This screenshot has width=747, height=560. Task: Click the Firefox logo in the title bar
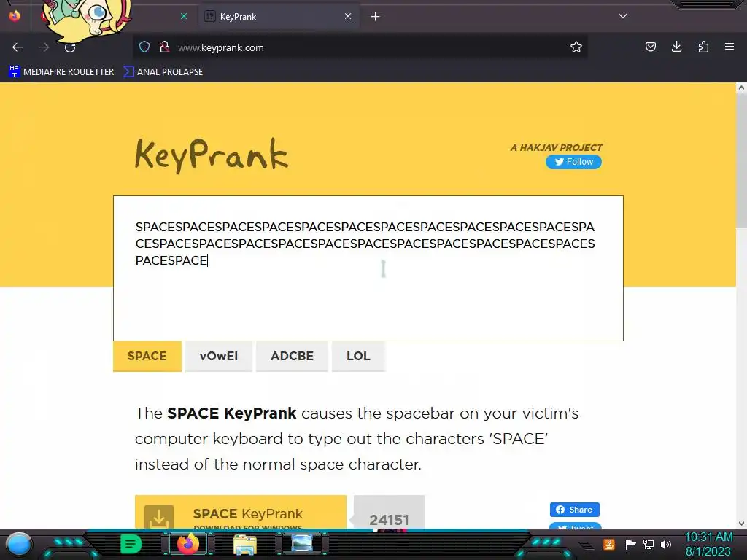(x=15, y=16)
